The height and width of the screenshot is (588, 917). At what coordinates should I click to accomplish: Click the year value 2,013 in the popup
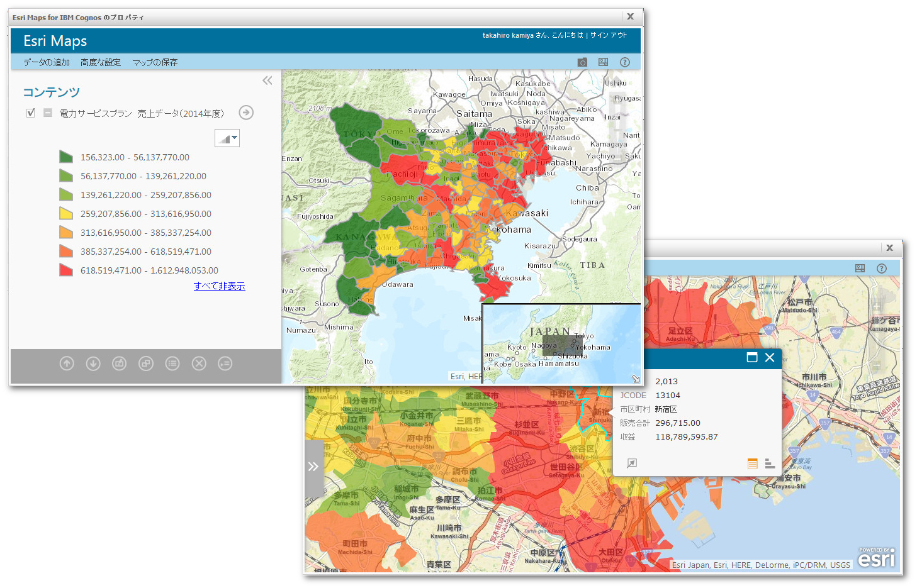[667, 382]
